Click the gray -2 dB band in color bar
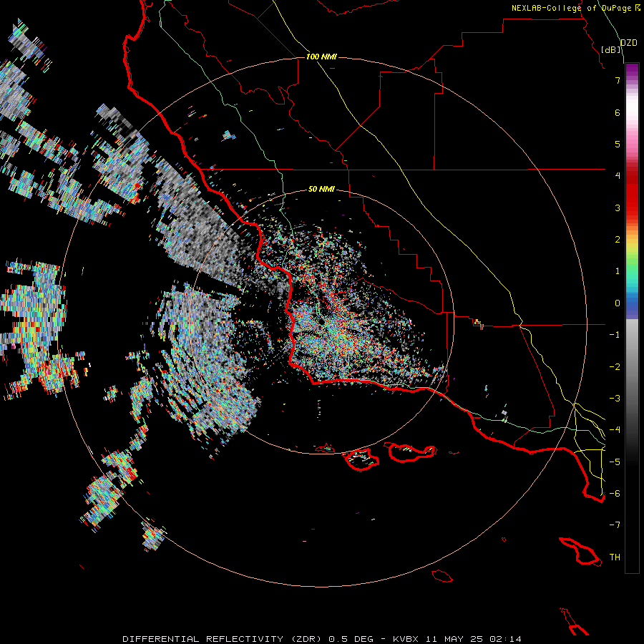Image resolution: width=644 pixels, height=644 pixels. tap(632, 366)
